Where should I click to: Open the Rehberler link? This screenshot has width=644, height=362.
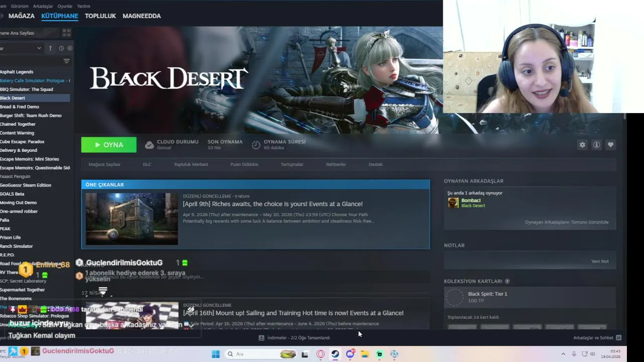[336, 164]
